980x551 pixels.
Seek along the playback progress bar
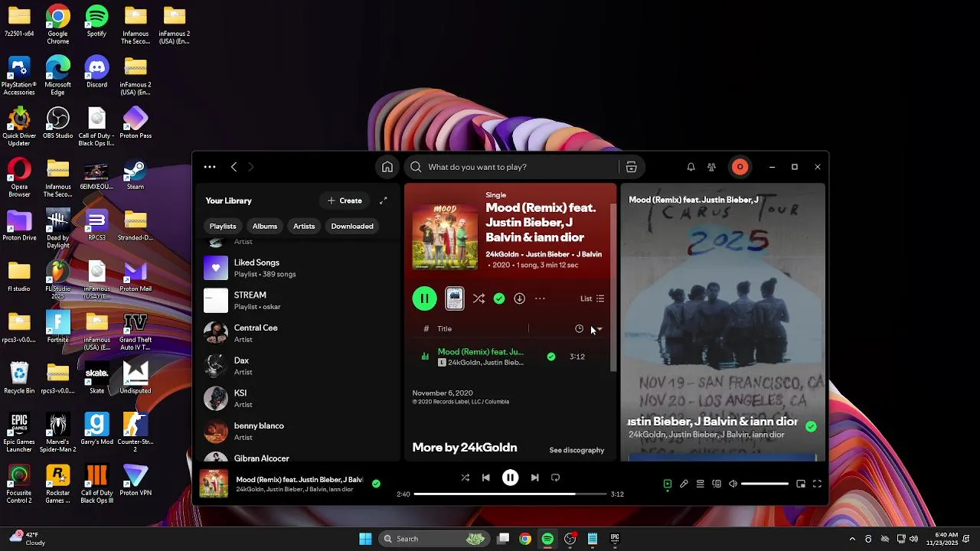click(511, 494)
